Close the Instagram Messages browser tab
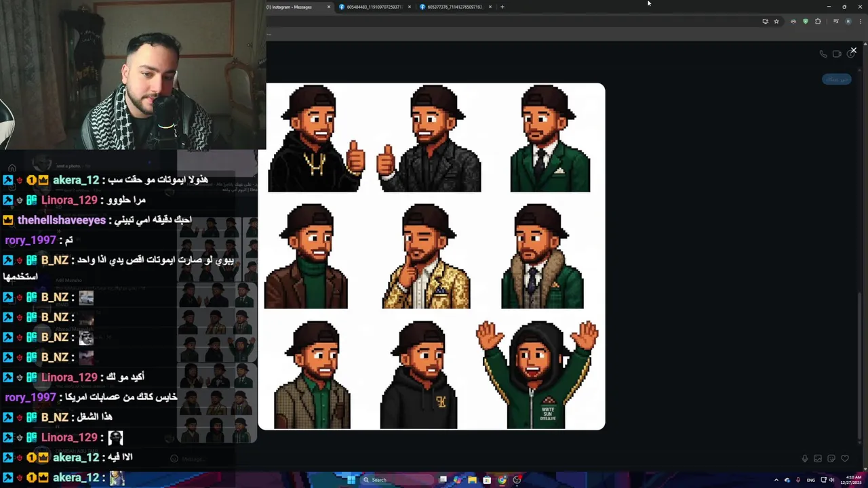This screenshot has height=488, width=868. coord(329,7)
